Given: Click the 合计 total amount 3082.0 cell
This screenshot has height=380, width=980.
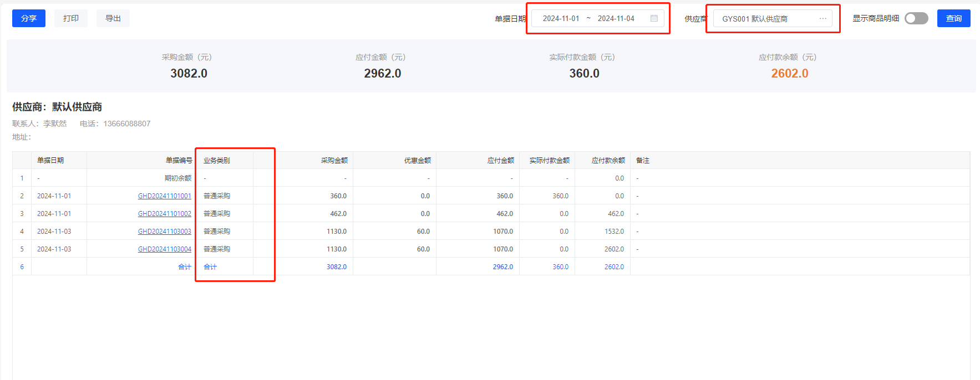Looking at the screenshot, I should click(336, 267).
